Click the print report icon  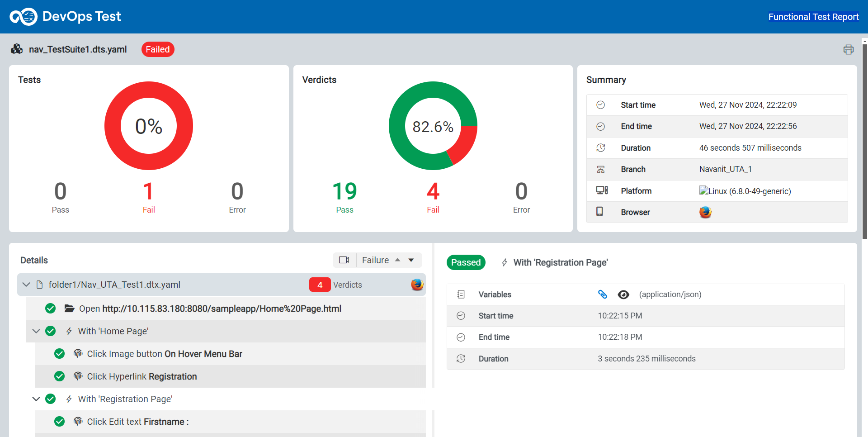coord(848,50)
